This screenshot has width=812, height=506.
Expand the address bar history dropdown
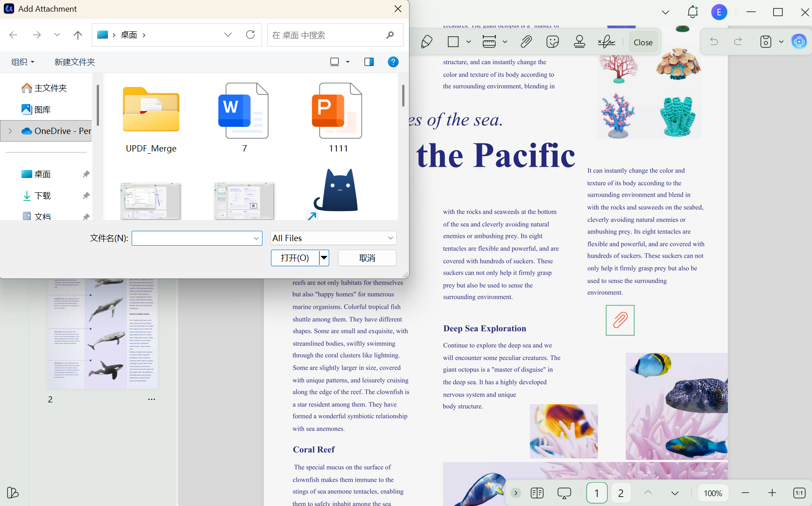pos(228,35)
